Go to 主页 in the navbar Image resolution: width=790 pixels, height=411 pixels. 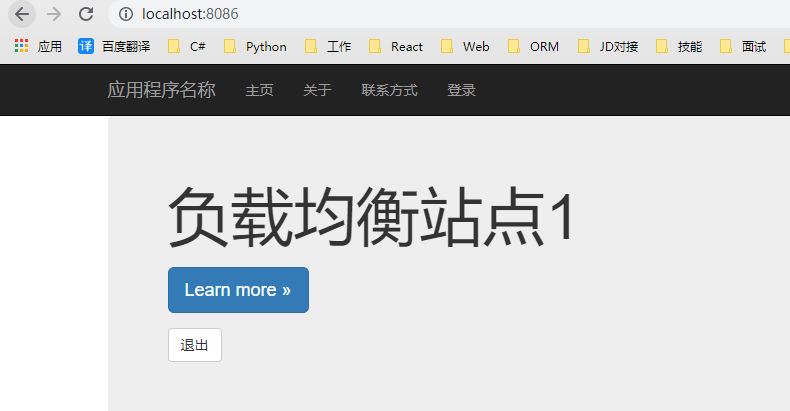[259, 90]
